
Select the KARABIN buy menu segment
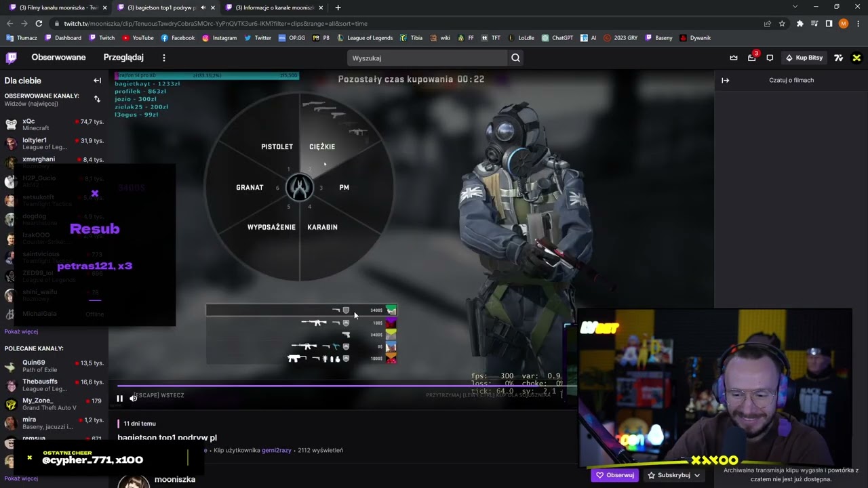point(322,227)
